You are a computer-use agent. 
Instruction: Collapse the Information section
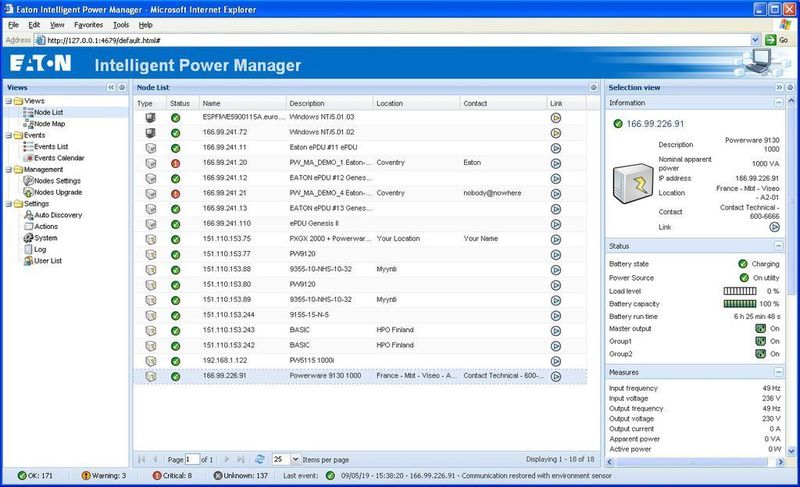click(778, 102)
